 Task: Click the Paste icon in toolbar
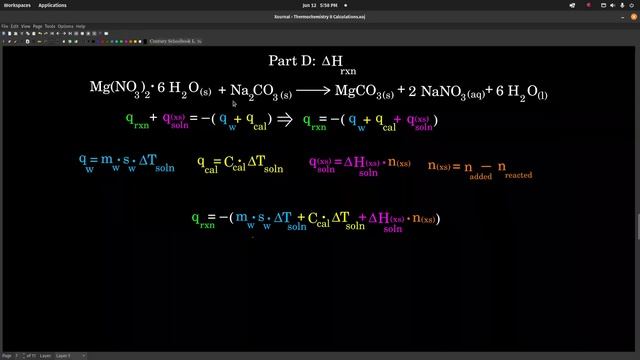click(34, 33)
